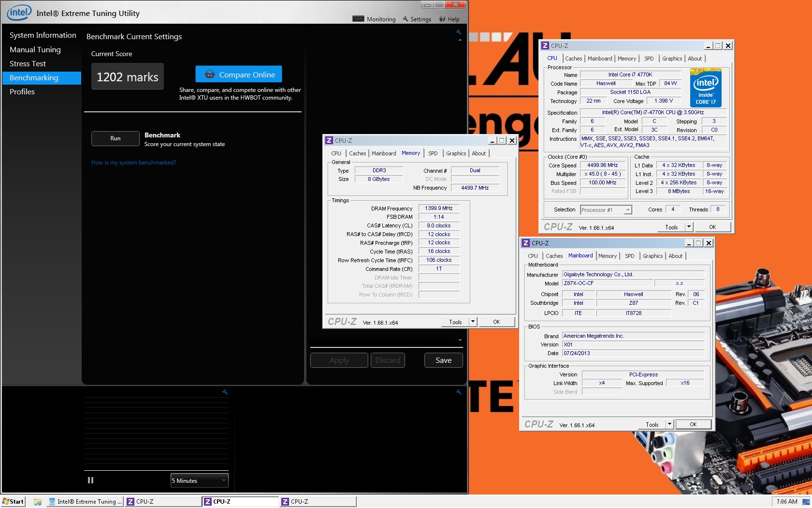
Task: Expand Tools arrow in CPU-Z CPU window
Action: point(689,227)
